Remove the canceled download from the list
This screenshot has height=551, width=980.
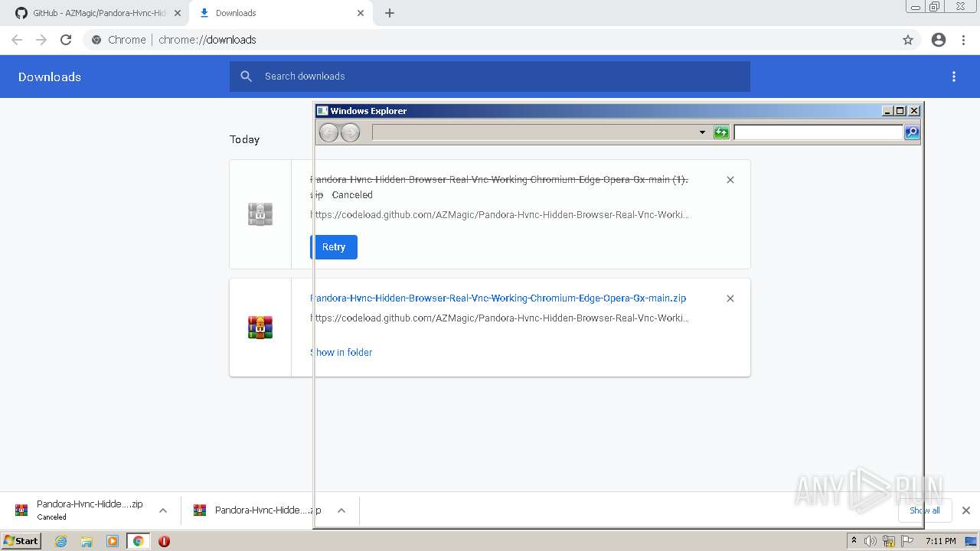pos(730,180)
